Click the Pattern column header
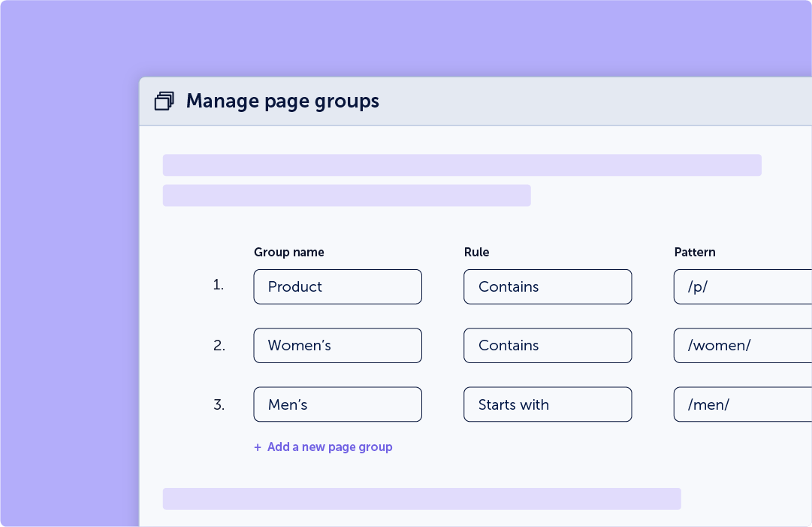812x527 pixels. click(695, 252)
